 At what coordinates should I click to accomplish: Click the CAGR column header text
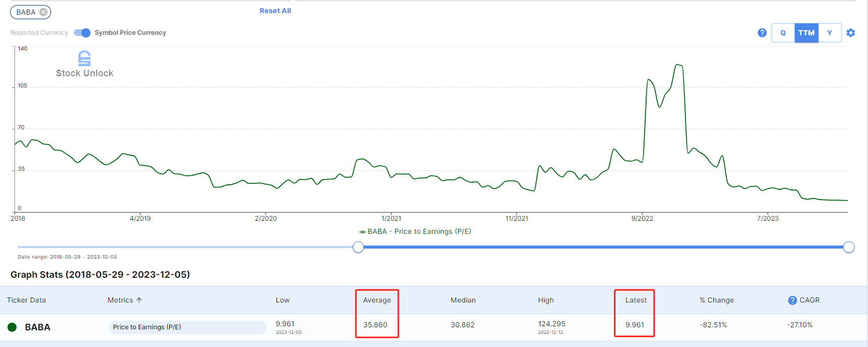tap(809, 300)
